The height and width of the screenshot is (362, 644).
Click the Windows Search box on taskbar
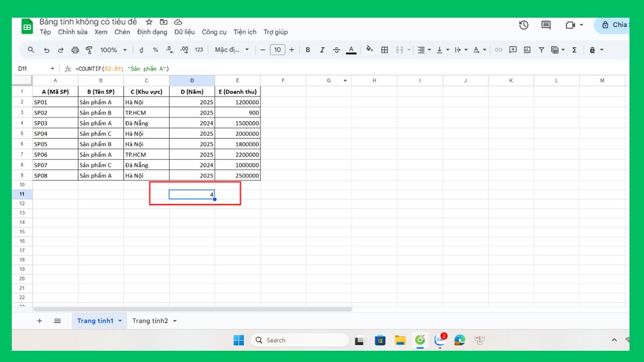click(299, 339)
